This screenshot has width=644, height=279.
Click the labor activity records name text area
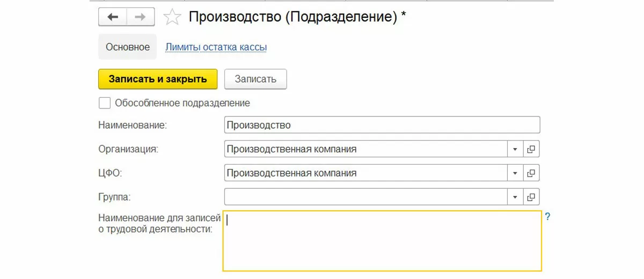382,240
